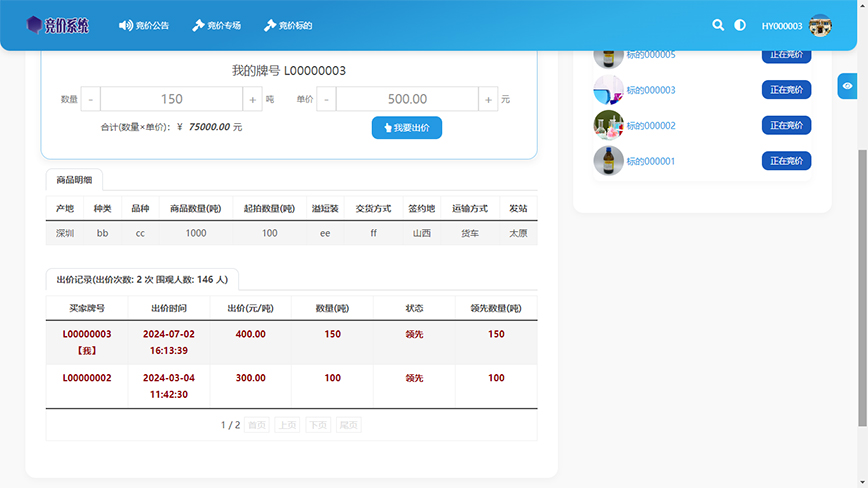Click the 竞价系统 logo

click(x=58, y=25)
